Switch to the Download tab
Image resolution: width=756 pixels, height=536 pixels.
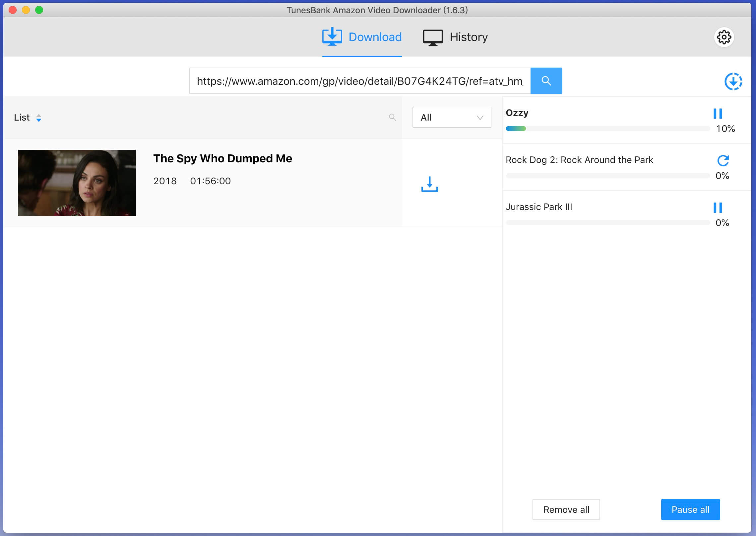point(362,37)
